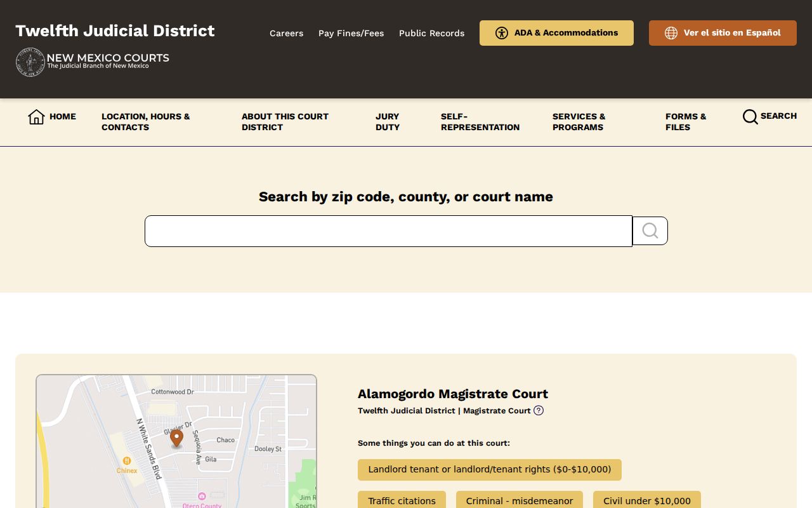Select Landlord tenant rights tag
The height and width of the screenshot is (508, 812).
pyautogui.click(x=490, y=470)
